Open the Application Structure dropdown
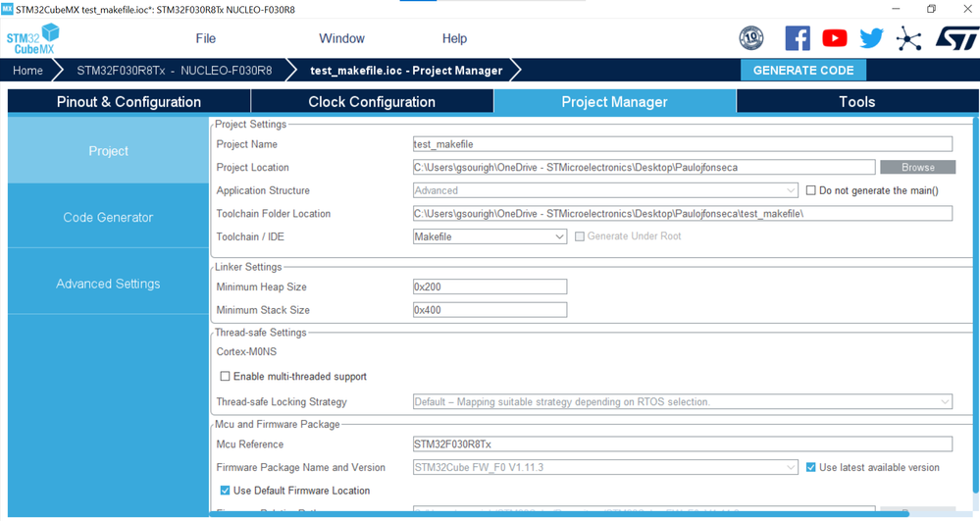Viewport: 980px width, 521px height. [x=605, y=190]
